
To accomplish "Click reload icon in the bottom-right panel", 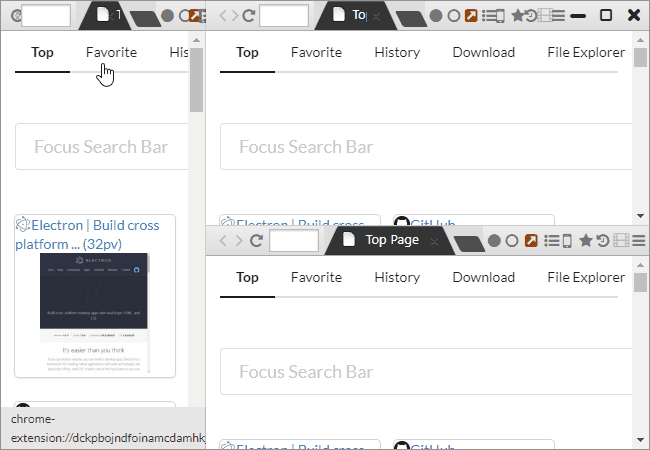I will coord(257,241).
